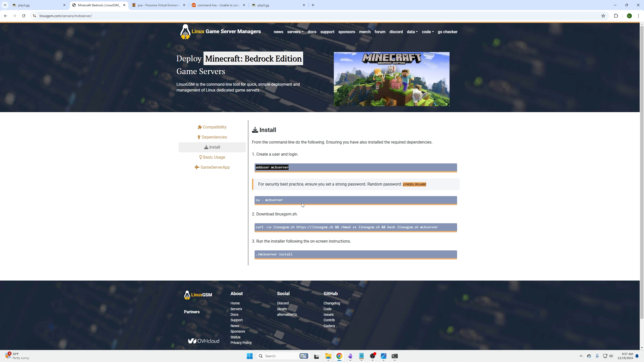Open the browser extensions puzzle icon
This screenshot has height=362, width=644.
click(x=616, y=16)
